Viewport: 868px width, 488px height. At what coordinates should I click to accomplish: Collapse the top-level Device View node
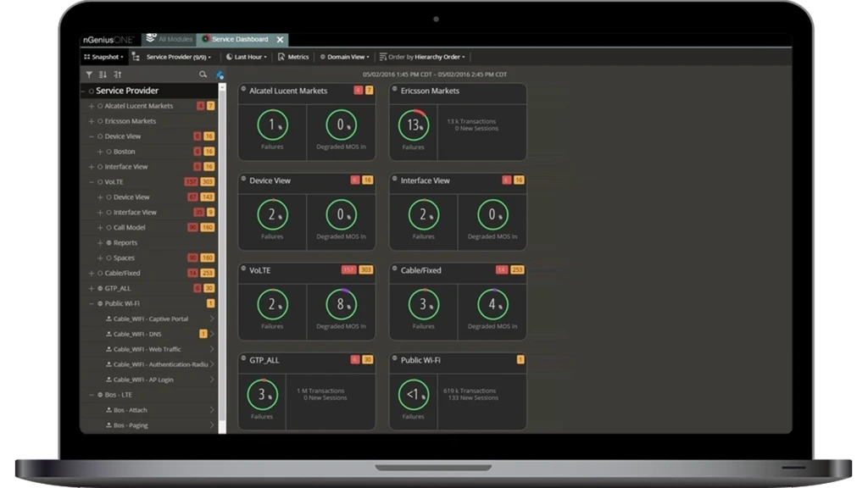click(92, 136)
